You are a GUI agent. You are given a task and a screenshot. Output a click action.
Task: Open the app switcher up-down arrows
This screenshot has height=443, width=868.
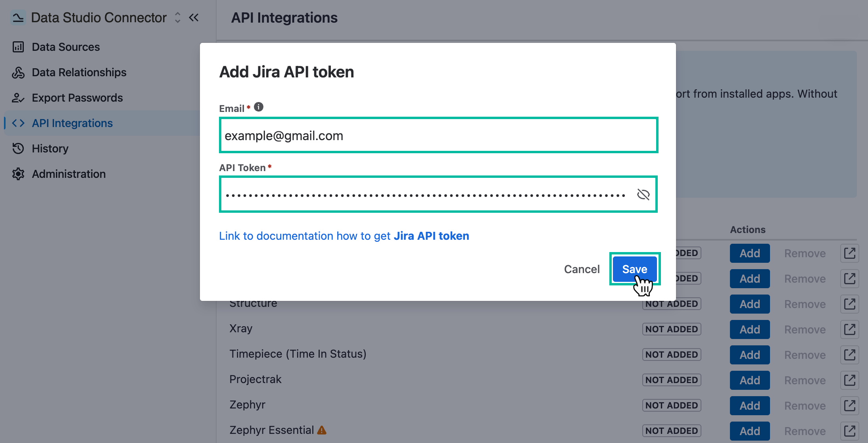178,17
